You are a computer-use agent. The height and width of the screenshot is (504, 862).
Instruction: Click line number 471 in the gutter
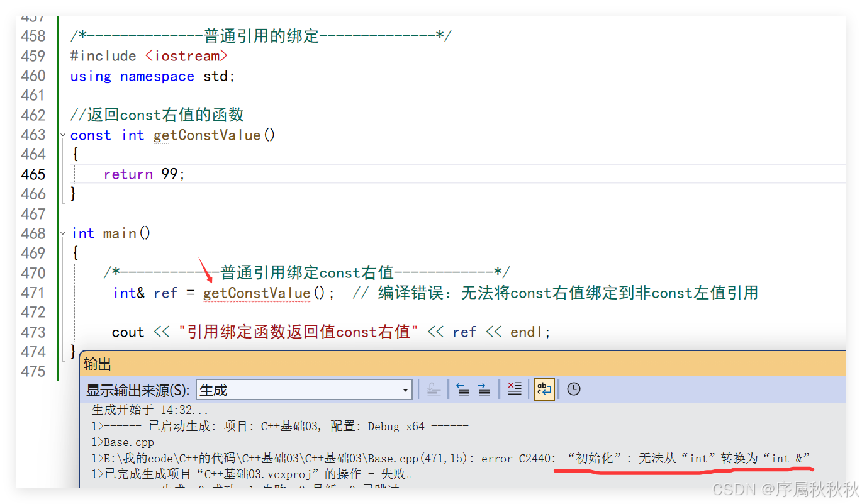33,293
